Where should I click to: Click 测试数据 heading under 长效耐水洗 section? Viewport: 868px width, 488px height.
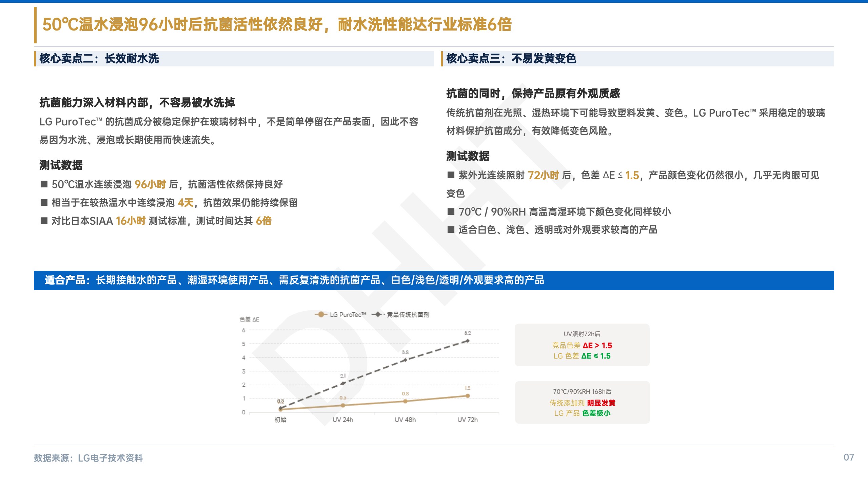point(61,165)
